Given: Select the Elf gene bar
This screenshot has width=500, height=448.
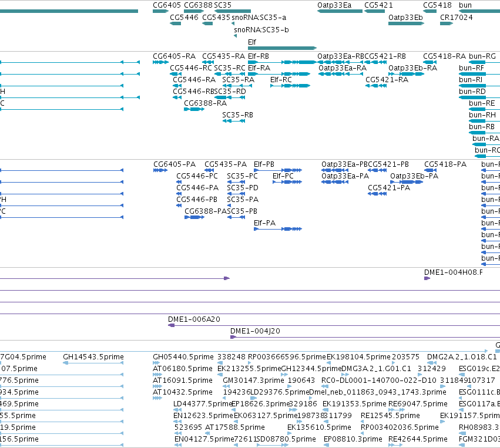Looking at the screenshot, I should 282,48.
